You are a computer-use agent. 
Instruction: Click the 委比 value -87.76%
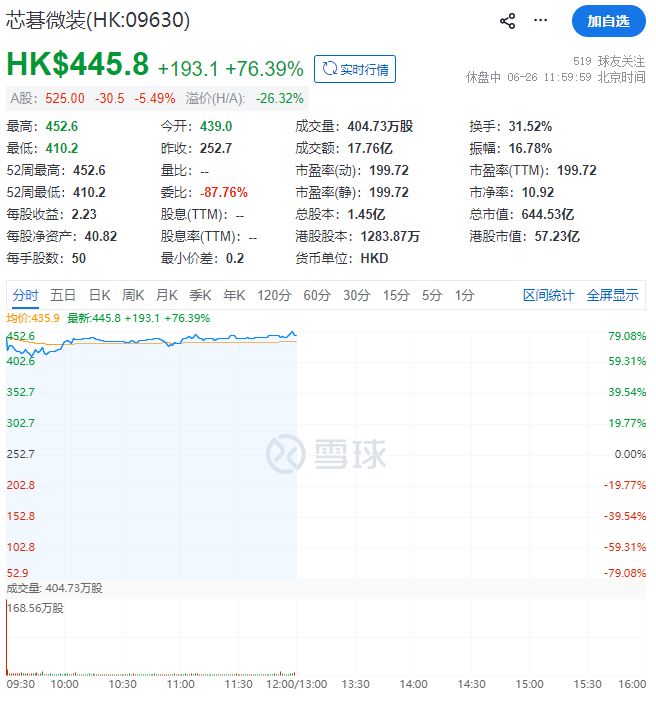tap(224, 193)
